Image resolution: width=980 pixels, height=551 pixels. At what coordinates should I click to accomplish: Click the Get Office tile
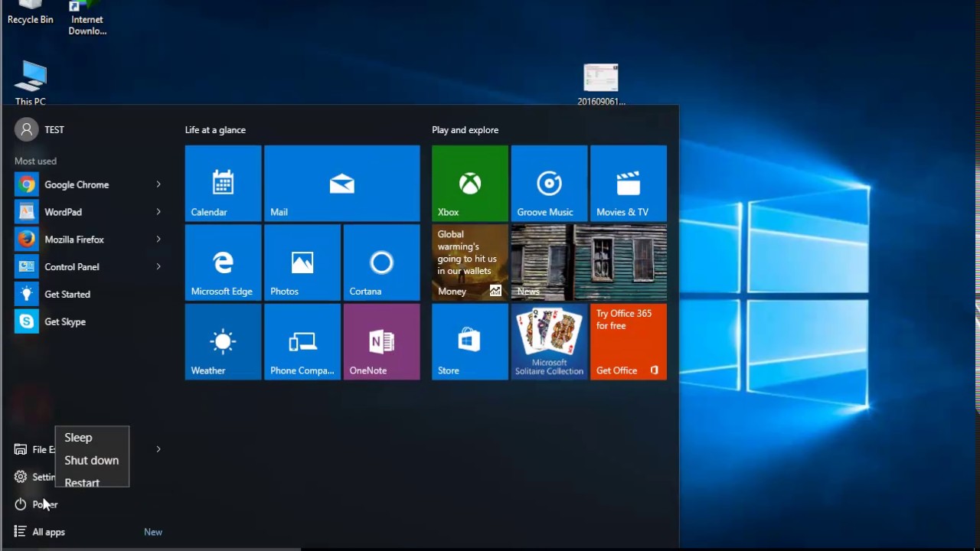629,342
